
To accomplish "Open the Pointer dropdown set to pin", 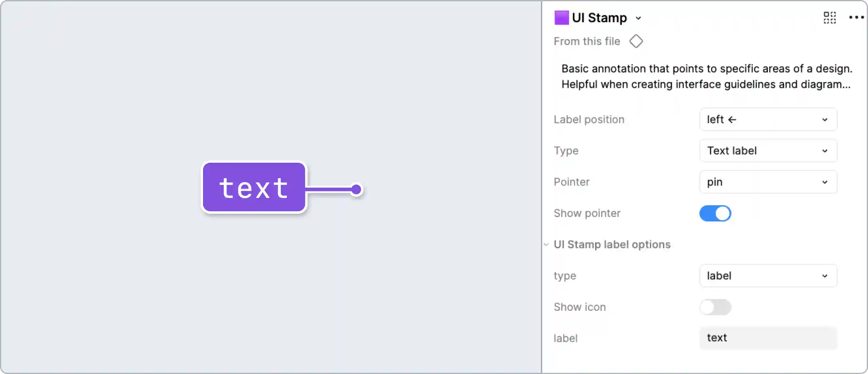I will [768, 182].
